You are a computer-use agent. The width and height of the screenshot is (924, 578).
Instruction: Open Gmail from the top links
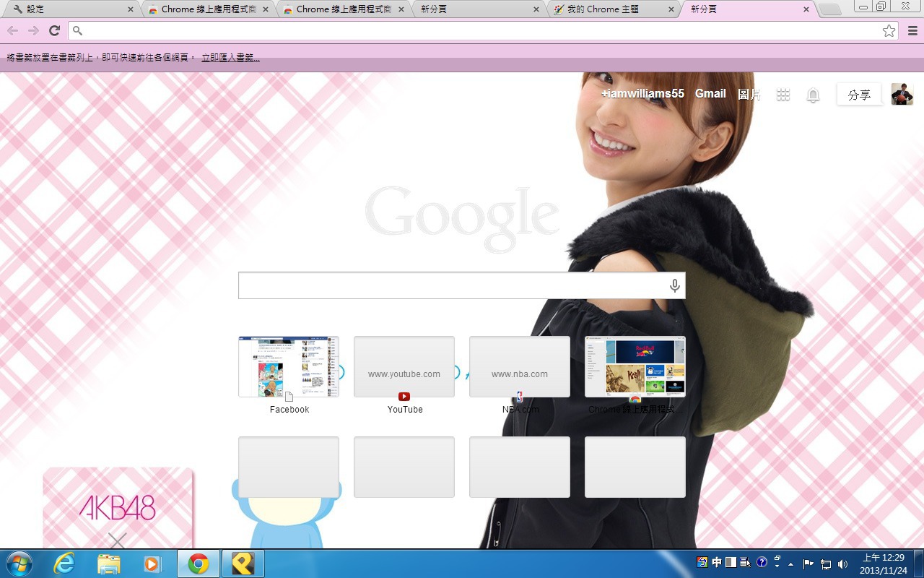point(710,94)
